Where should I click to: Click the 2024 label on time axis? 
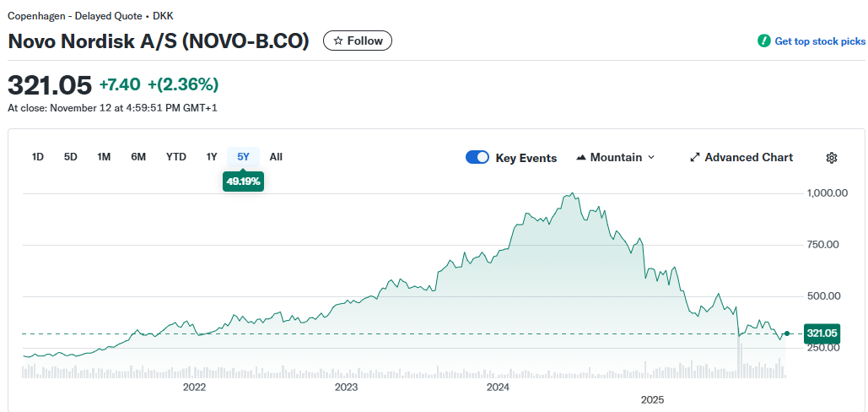point(499,387)
